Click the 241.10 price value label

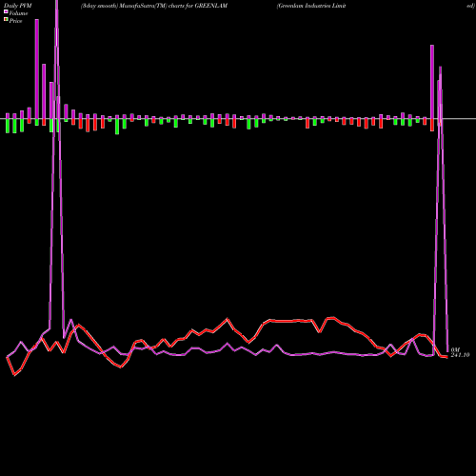tap(460, 355)
